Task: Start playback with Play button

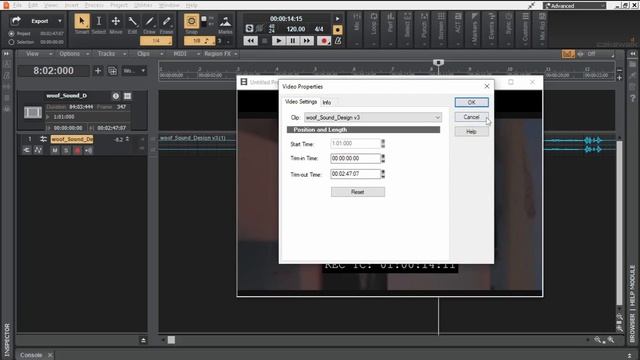Action: click(278, 41)
